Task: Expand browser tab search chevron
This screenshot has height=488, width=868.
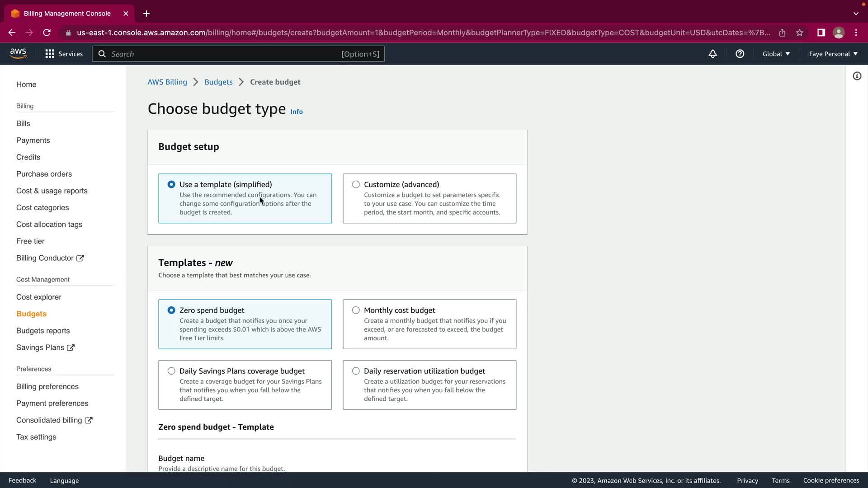Action: (856, 14)
